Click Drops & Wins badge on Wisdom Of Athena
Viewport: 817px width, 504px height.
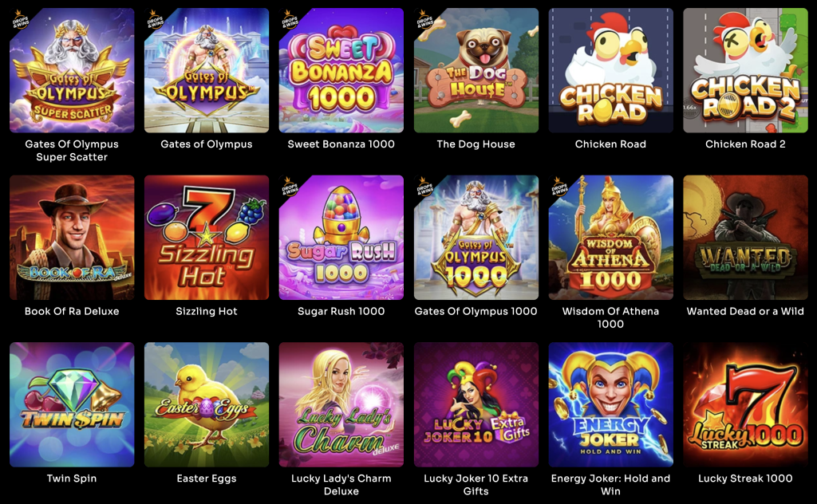click(x=558, y=187)
